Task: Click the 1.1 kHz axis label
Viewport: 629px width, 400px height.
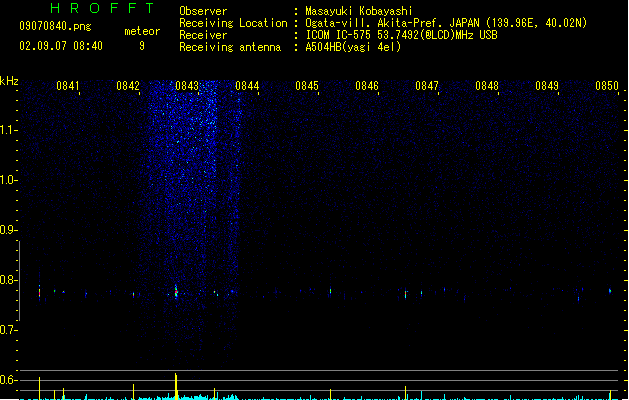Action: (x=8, y=130)
